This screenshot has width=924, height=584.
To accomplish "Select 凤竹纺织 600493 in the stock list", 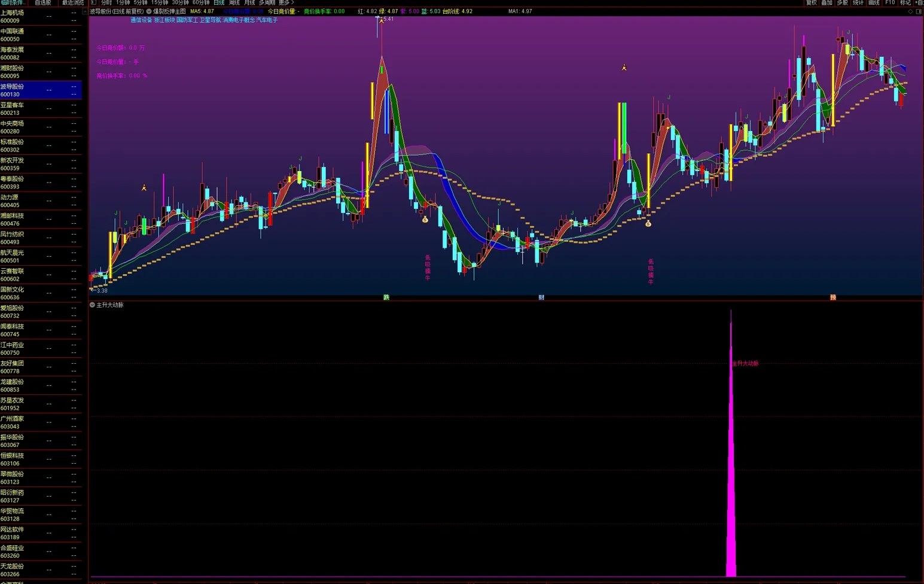I will 41,238.
